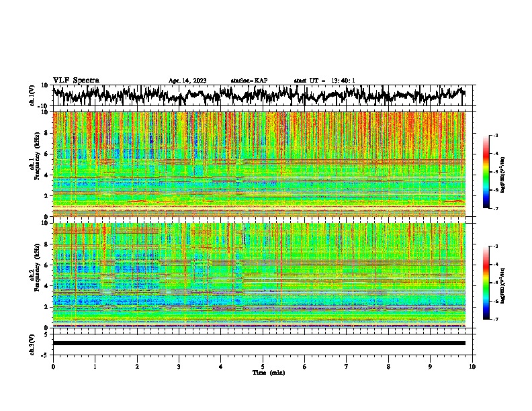
Task: Click the date 'Apr. 14, 2023'
Action: [187, 81]
